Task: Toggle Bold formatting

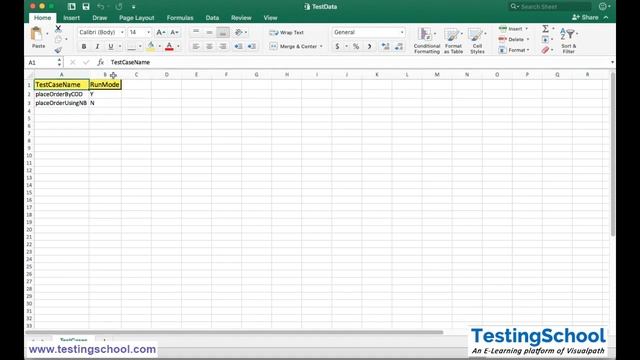Action: 84,47
